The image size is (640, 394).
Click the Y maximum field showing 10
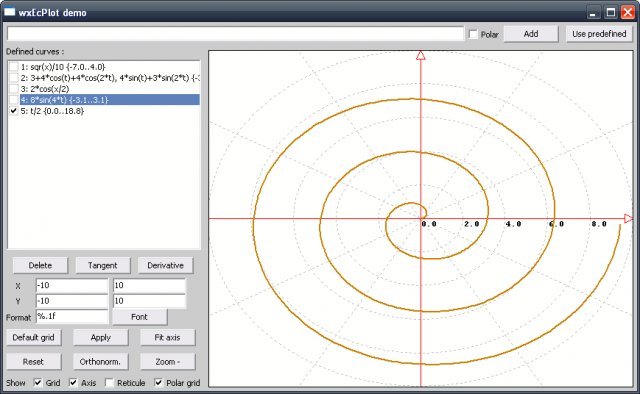(149, 301)
